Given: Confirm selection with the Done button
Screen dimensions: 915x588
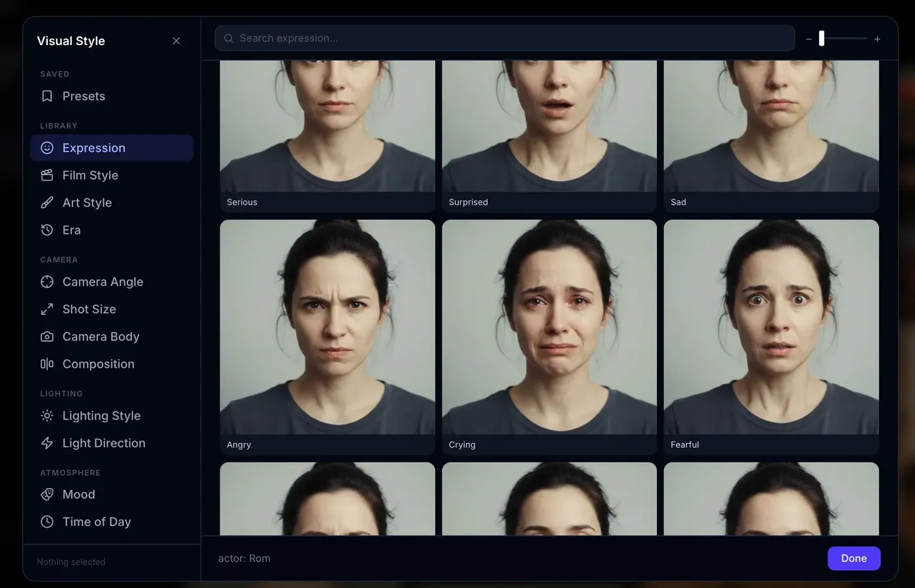Looking at the screenshot, I should tap(854, 558).
